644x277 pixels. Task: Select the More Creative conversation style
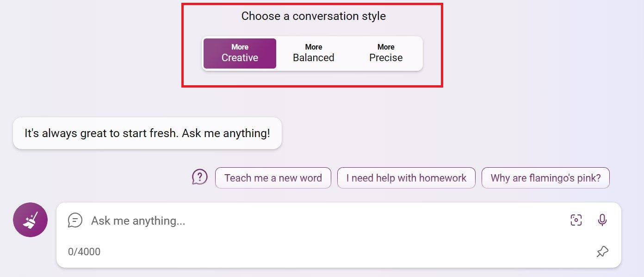[240, 53]
